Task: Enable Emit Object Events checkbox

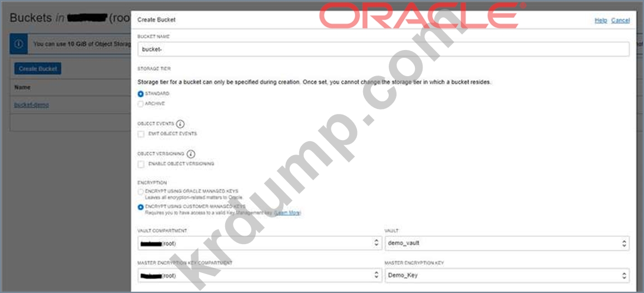Action: pyautogui.click(x=141, y=134)
